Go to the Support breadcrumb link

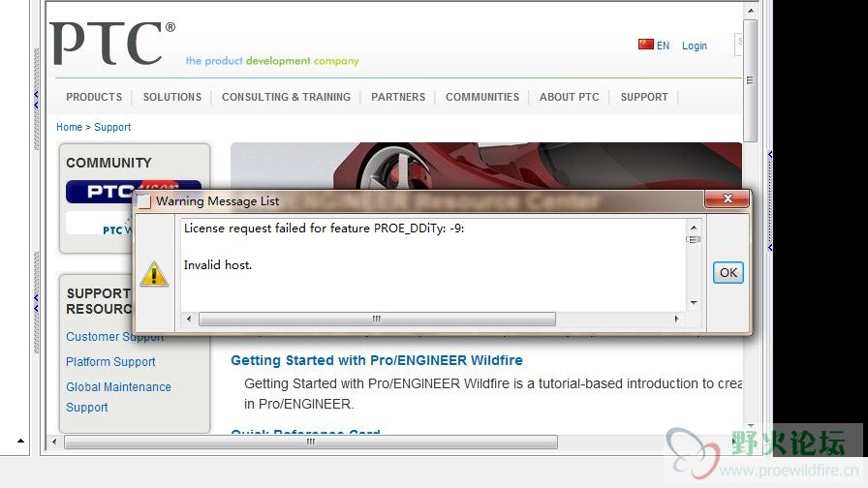tap(112, 127)
